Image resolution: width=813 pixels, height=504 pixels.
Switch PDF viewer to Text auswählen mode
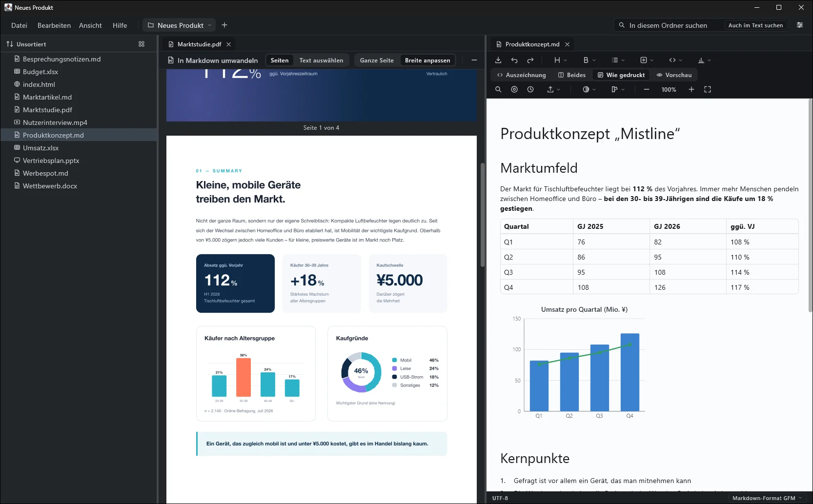pyautogui.click(x=321, y=60)
